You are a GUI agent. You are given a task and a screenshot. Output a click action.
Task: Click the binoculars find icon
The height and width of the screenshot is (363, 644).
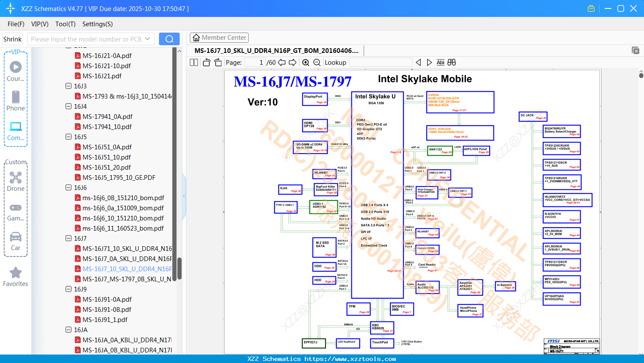click(452, 62)
